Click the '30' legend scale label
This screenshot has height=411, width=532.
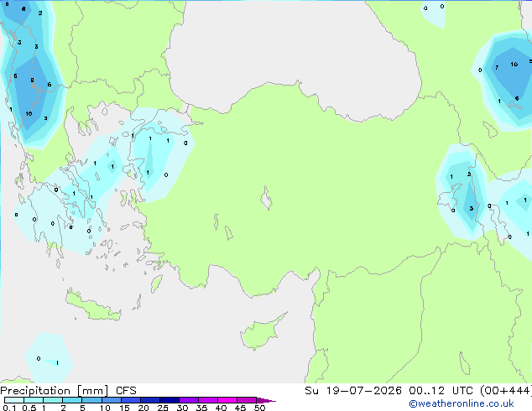coord(182,408)
